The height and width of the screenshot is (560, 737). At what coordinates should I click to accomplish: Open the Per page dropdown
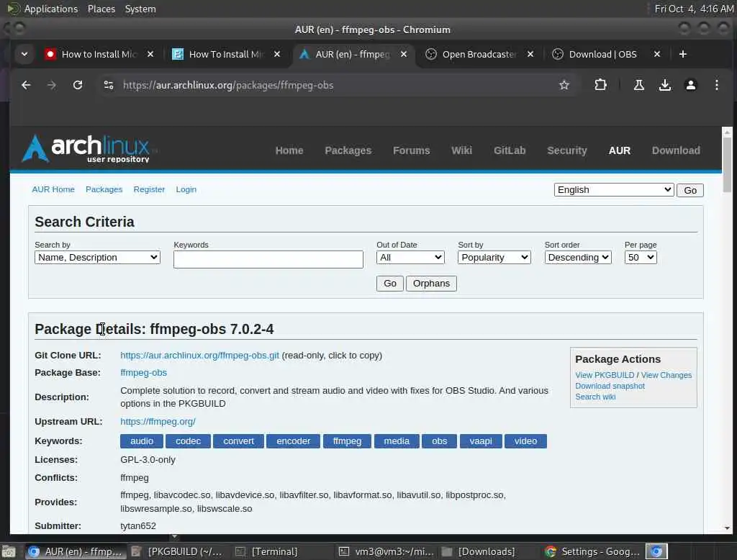pyautogui.click(x=641, y=258)
